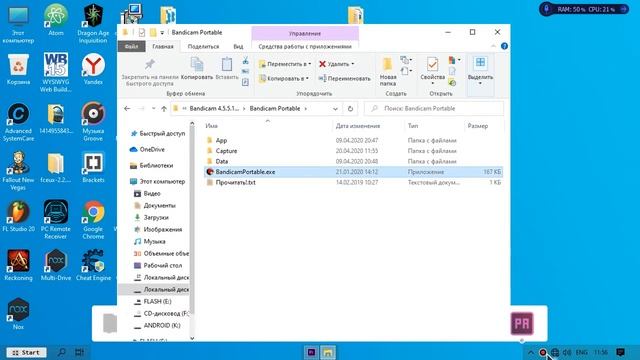Image resolution: width=640 pixels, height=360 pixels.
Task: Click the Управление contextual tab header
Action: point(305,33)
